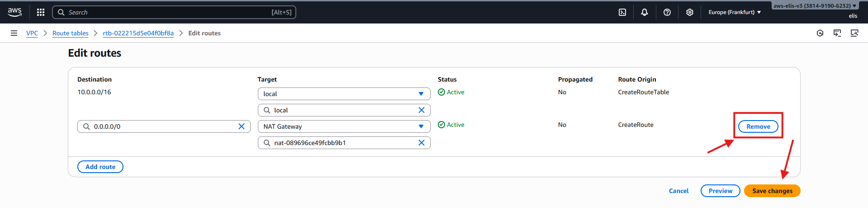Remove the 0.0.0.0/0 route

(x=758, y=126)
